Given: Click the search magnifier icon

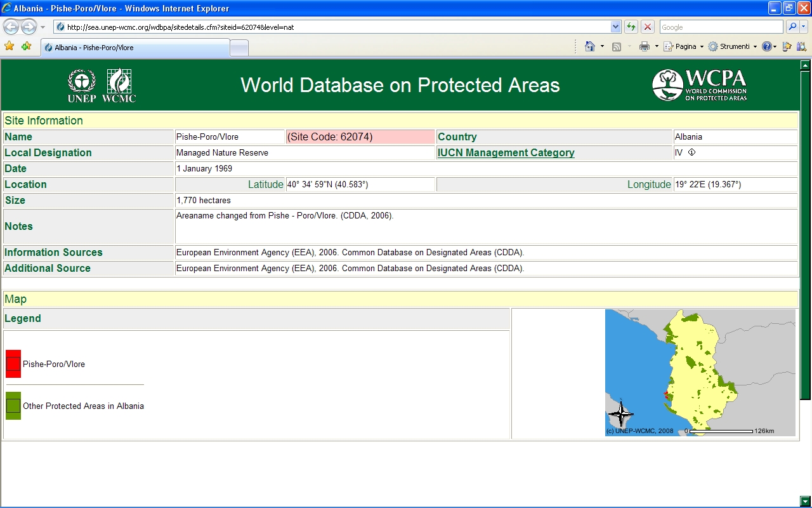Looking at the screenshot, I should tap(792, 27).
